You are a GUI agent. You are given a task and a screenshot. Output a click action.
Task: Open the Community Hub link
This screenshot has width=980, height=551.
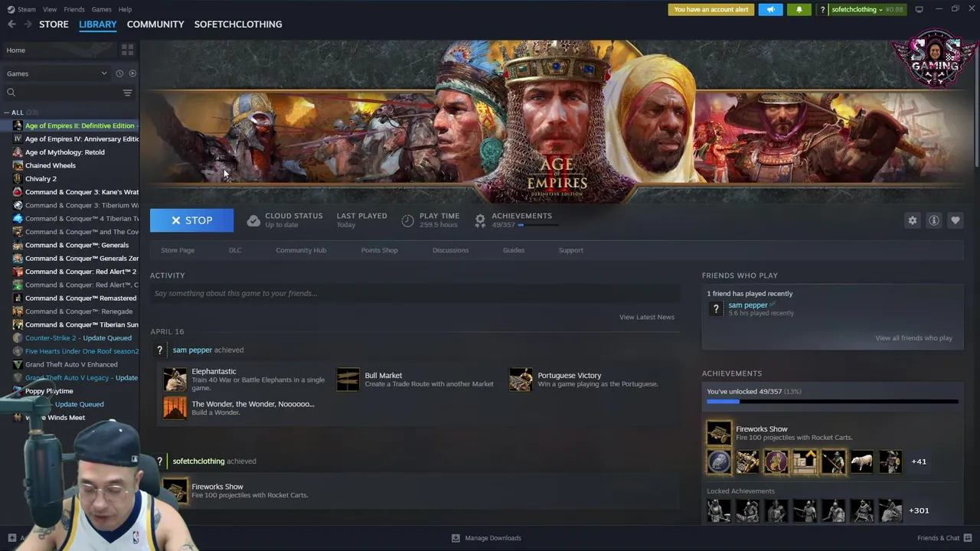pyautogui.click(x=301, y=250)
